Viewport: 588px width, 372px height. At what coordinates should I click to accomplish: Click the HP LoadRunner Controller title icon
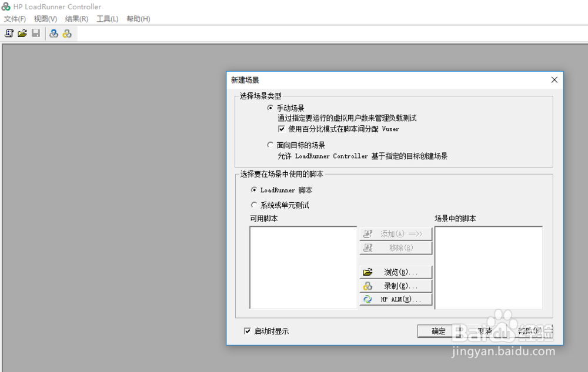pos(6,6)
